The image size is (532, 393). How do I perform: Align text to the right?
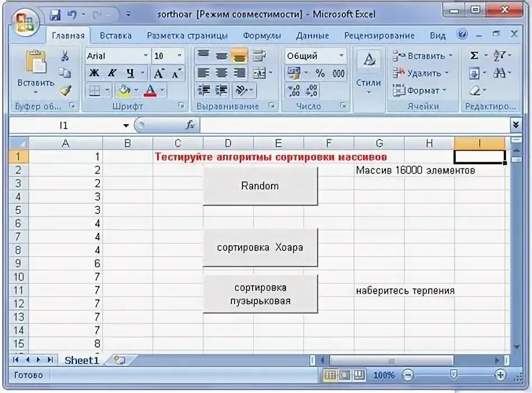click(239, 72)
